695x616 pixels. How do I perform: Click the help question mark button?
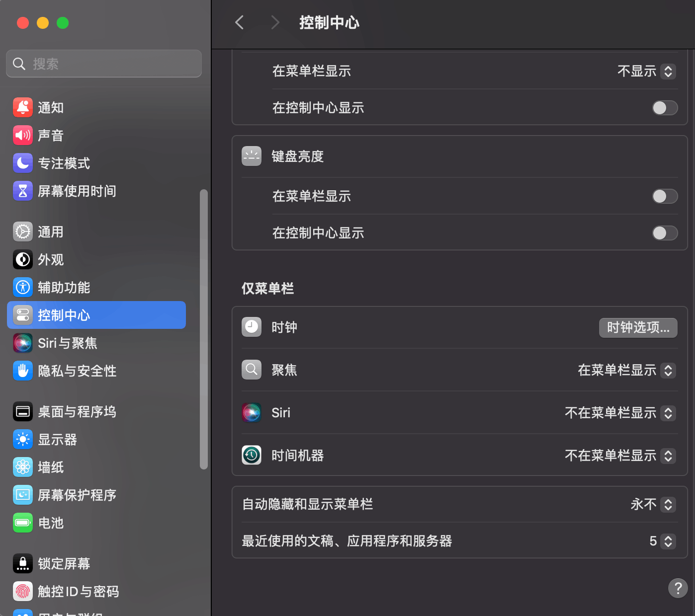[x=678, y=588]
